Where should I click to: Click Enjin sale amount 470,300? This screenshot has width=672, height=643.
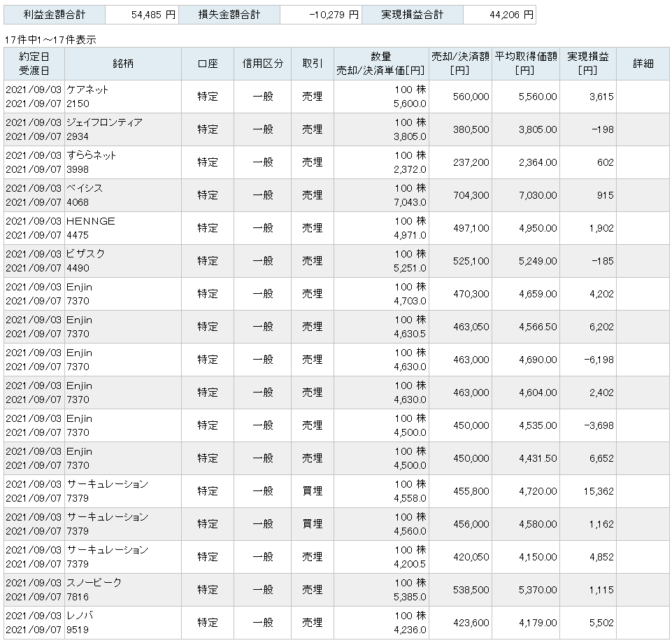click(471, 295)
